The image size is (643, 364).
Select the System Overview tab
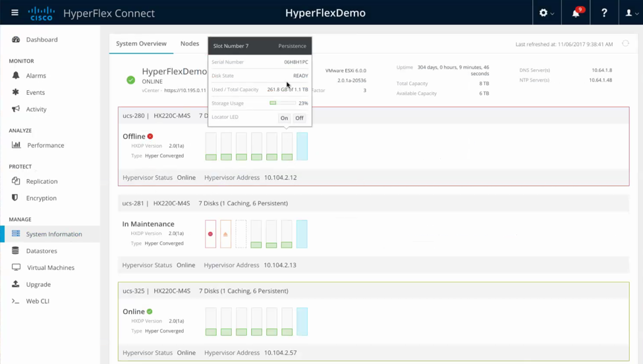(141, 43)
